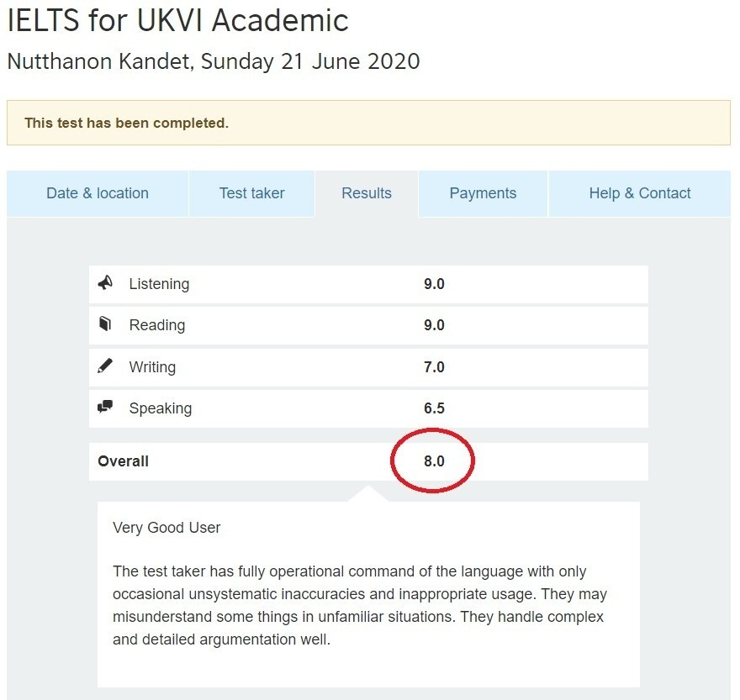Click the Speaking chat bubbles icon

[x=105, y=408]
